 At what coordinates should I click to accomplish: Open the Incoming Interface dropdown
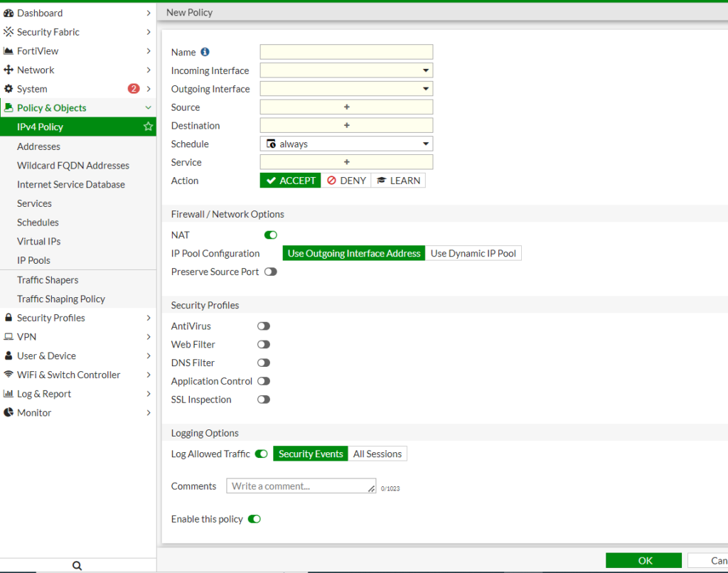coord(346,70)
